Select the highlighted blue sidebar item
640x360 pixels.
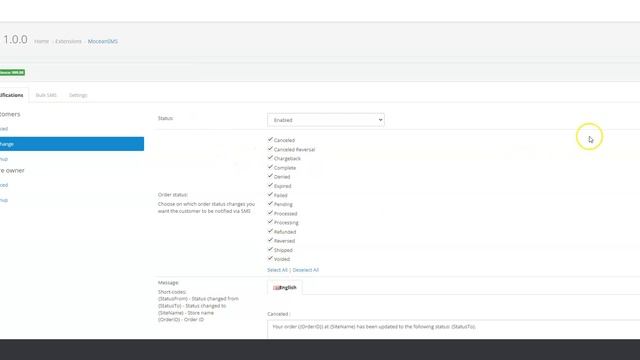coord(72,144)
